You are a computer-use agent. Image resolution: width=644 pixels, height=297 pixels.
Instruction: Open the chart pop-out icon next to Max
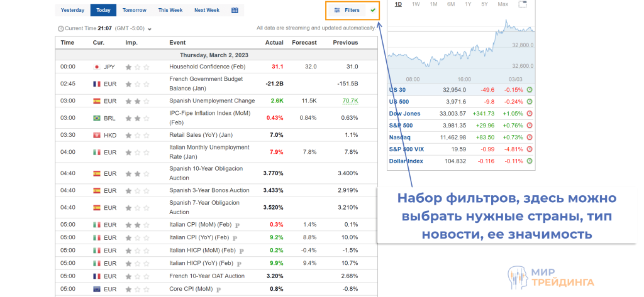click(523, 4)
